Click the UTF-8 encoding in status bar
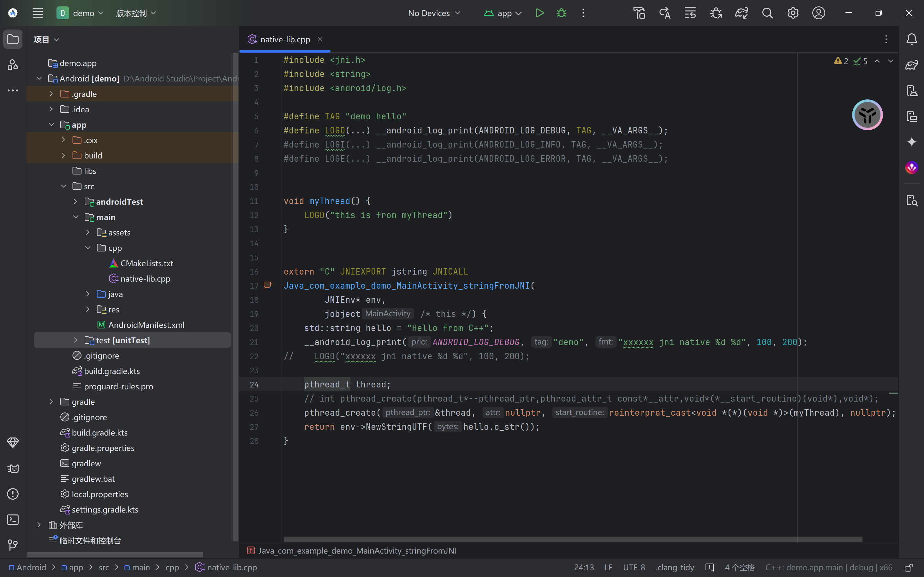 click(x=634, y=567)
